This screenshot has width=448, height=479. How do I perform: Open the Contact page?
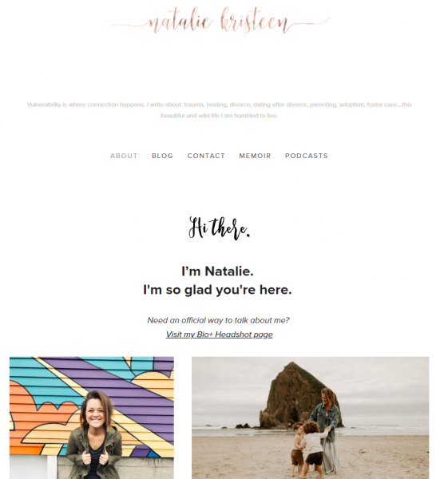[206, 156]
